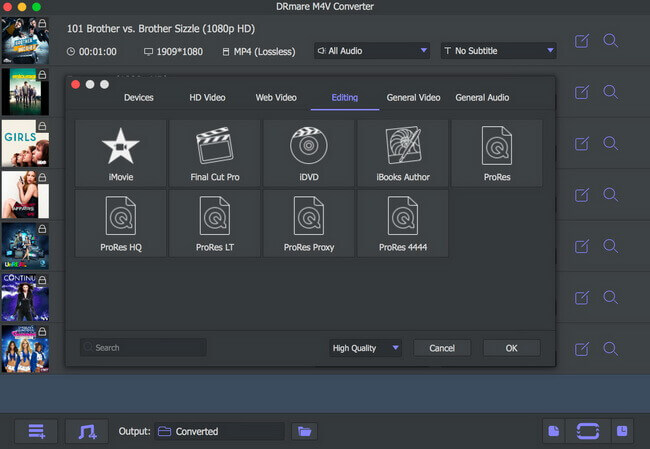Image resolution: width=650 pixels, height=449 pixels.
Task: Open the General Video tab
Action: [413, 97]
